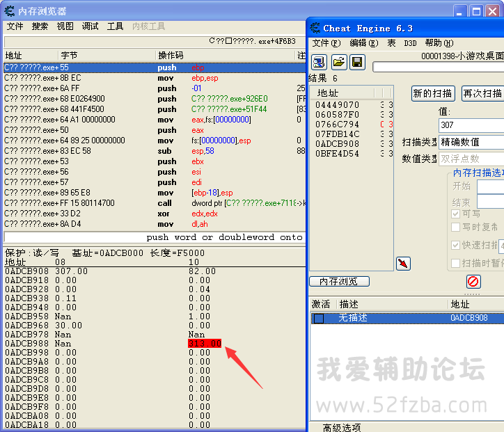This screenshot has height=432, width=504.
Task: Open the 数值类型 value type dropdown
Action: coord(471,159)
